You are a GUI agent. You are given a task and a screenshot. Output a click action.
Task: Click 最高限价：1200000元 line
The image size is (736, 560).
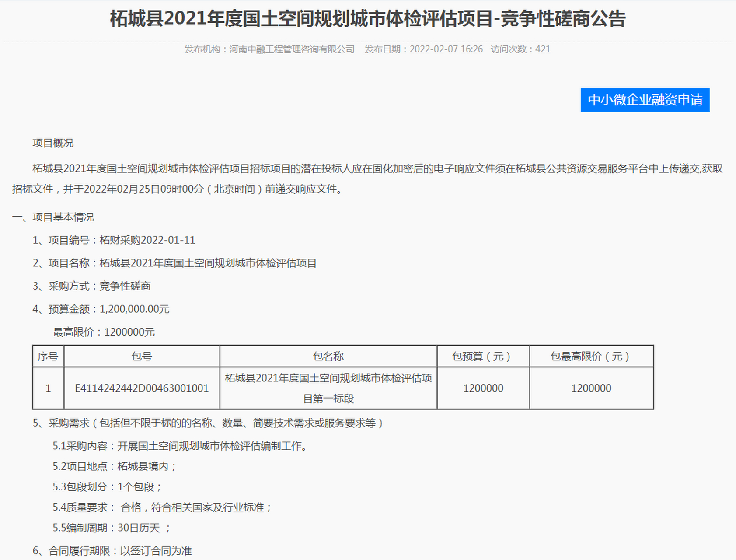coord(104,332)
